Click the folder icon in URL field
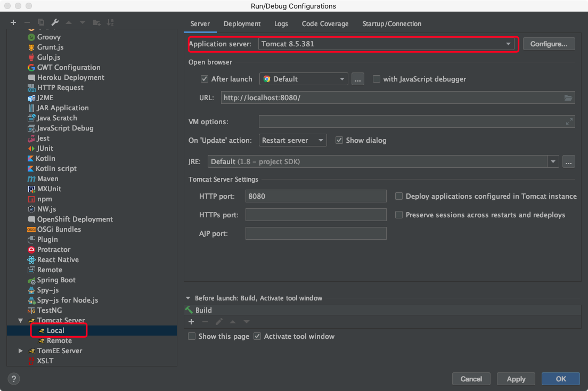The height and width of the screenshot is (391, 588). tap(568, 98)
